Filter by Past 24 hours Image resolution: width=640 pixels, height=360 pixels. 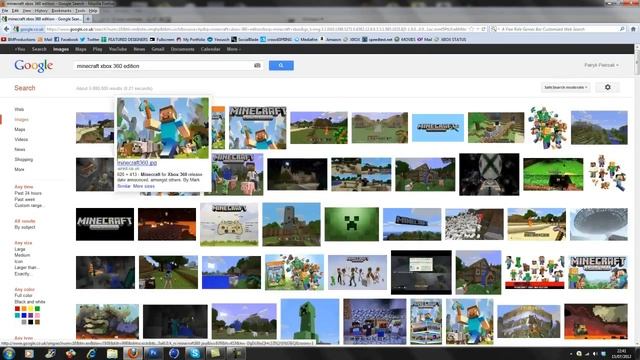click(28, 193)
